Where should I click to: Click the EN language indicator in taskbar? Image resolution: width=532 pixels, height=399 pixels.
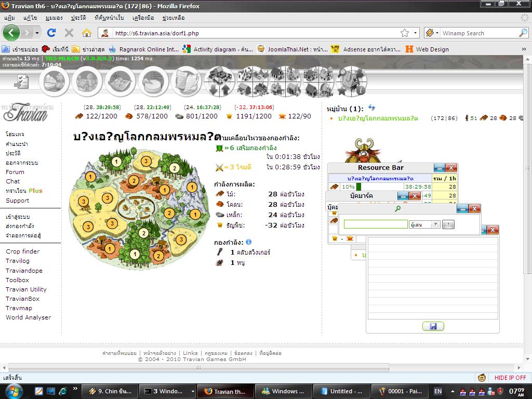438,391
